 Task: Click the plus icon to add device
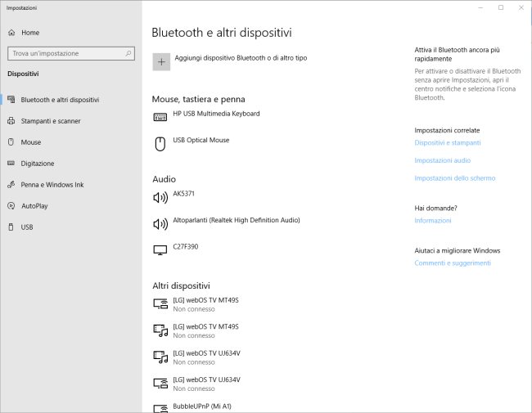click(x=161, y=62)
